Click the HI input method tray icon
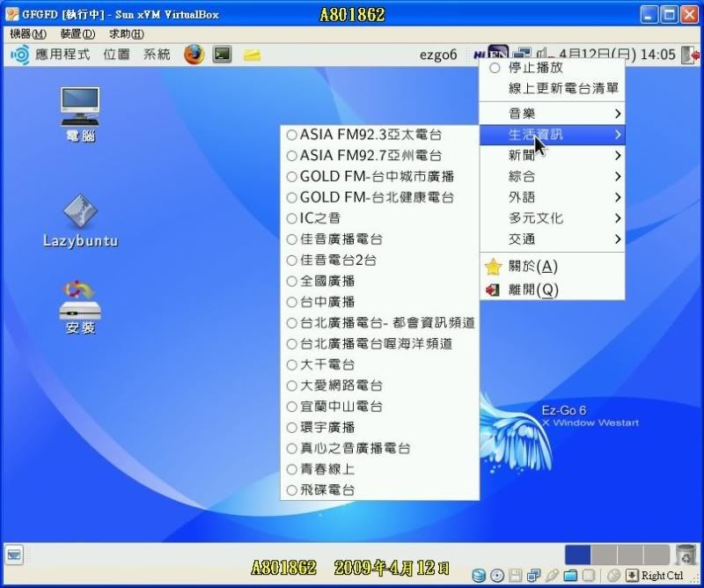Viewport: 704px width, 588px height. click(x=480, y=55)
